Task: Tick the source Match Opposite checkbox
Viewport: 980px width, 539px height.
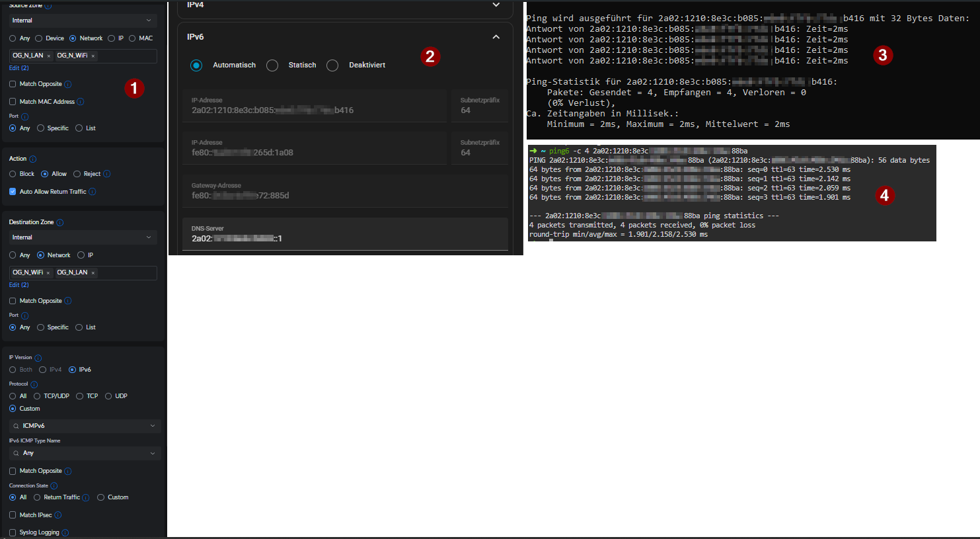Action: 13,84
